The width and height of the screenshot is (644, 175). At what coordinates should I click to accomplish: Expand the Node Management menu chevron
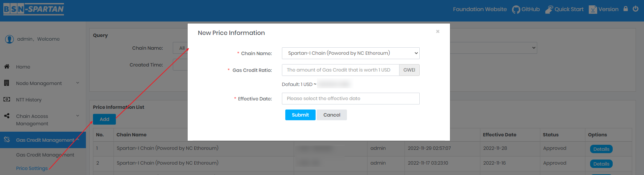(x=77, y=83)
